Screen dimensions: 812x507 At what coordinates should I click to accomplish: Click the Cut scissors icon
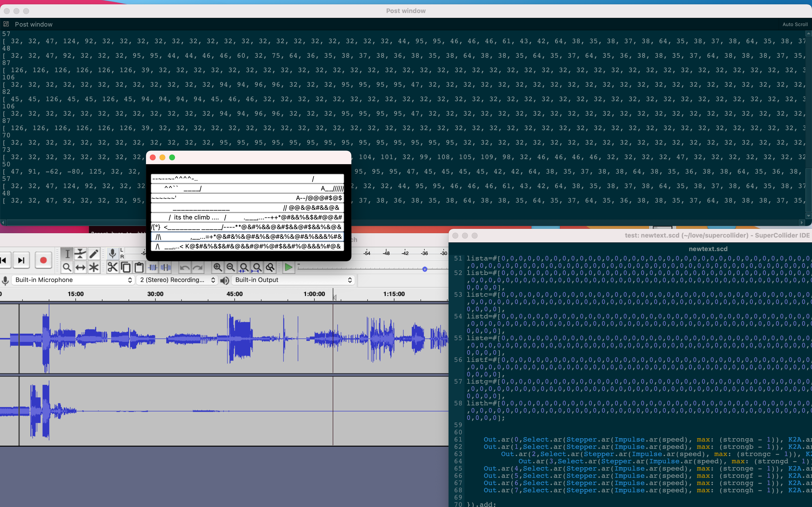point(112,267)
